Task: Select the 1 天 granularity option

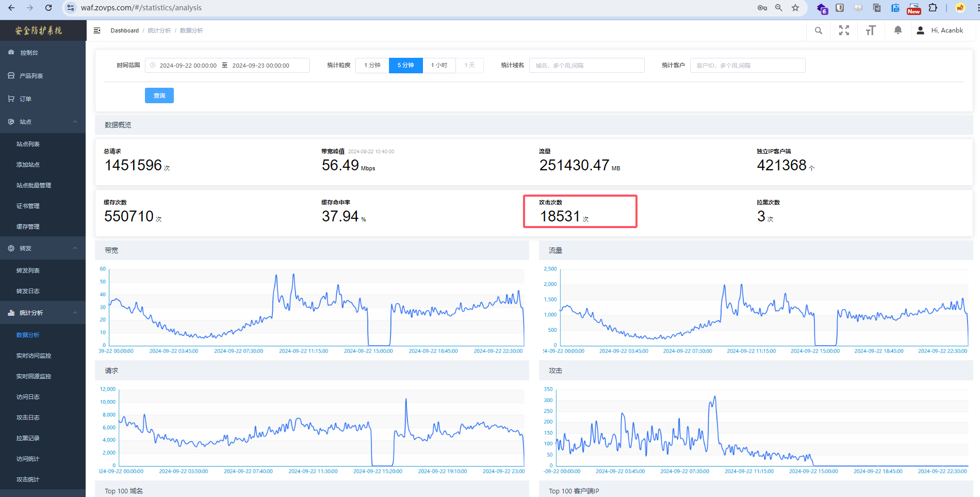Action: tap(470, 66)
